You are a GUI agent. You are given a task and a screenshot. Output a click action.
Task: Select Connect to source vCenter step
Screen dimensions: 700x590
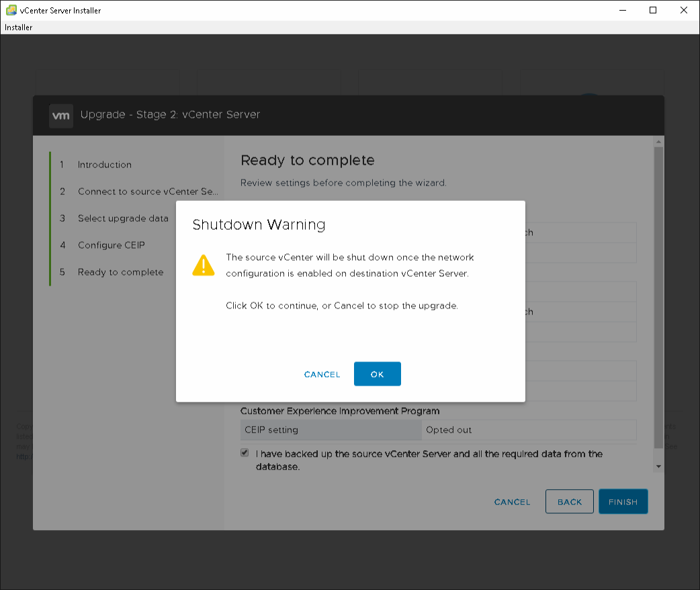[148, 192]
